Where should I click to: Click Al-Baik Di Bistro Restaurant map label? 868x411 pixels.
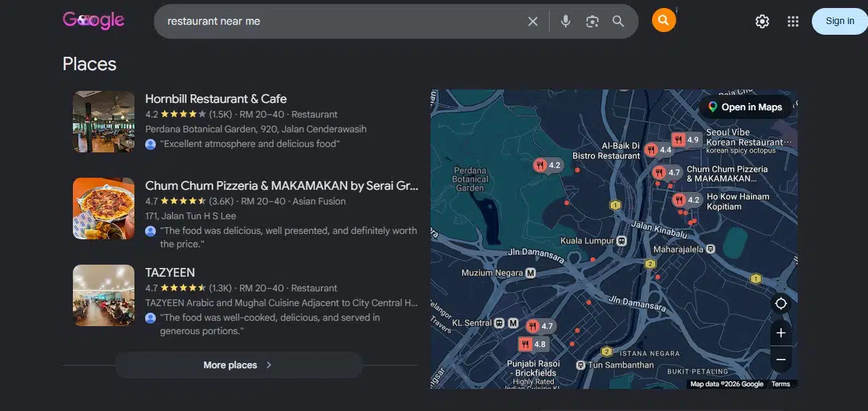607,151
